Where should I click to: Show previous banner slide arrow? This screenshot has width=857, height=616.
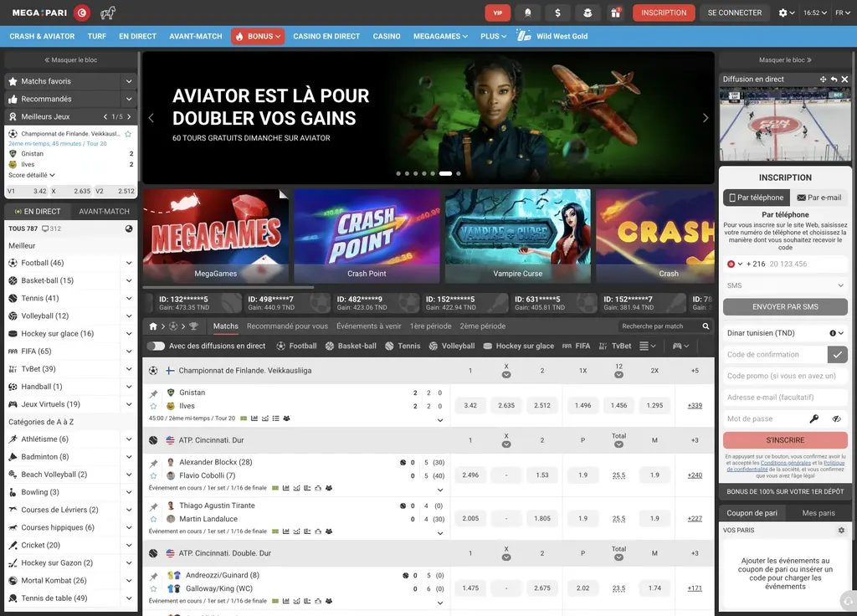151,117
